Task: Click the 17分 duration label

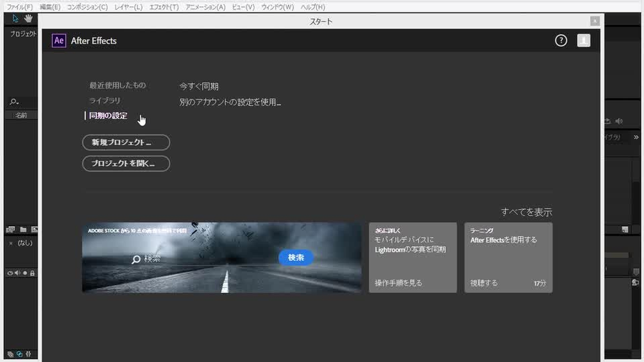Action: [540, 283]
